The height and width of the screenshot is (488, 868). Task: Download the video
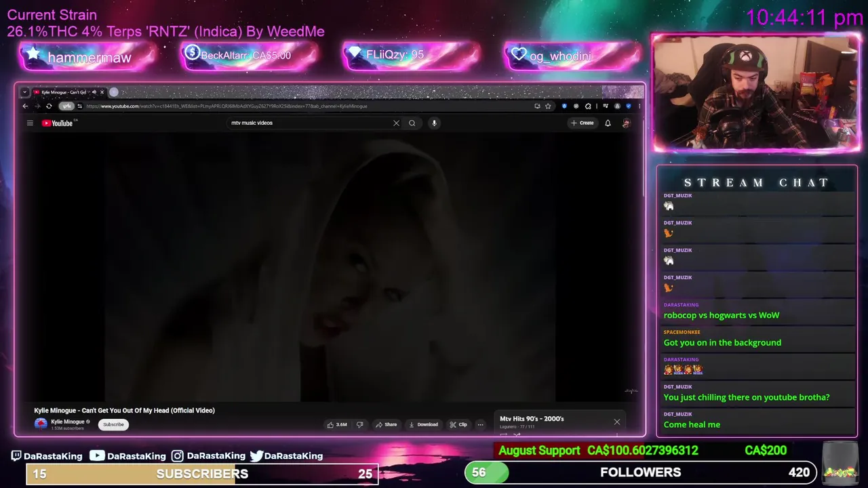click(x=423, y=424)
